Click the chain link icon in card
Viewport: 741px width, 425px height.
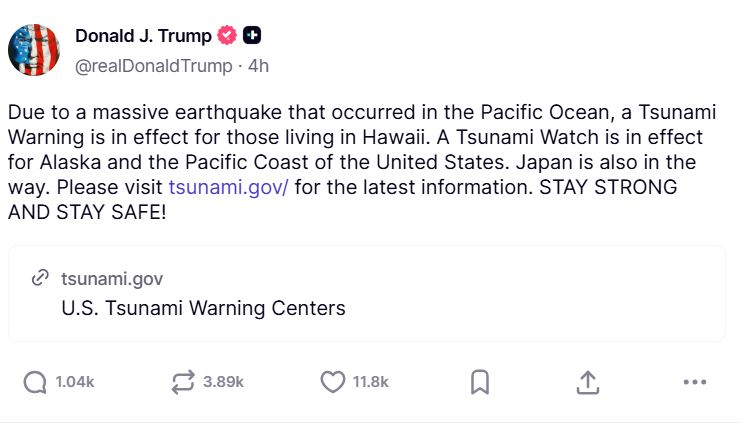tap(41, 278)
